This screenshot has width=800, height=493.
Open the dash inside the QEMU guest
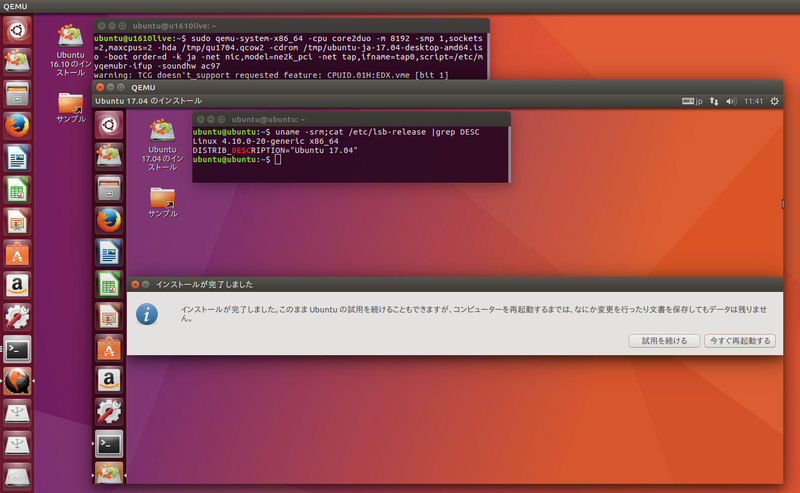click(x=109, y=125)
